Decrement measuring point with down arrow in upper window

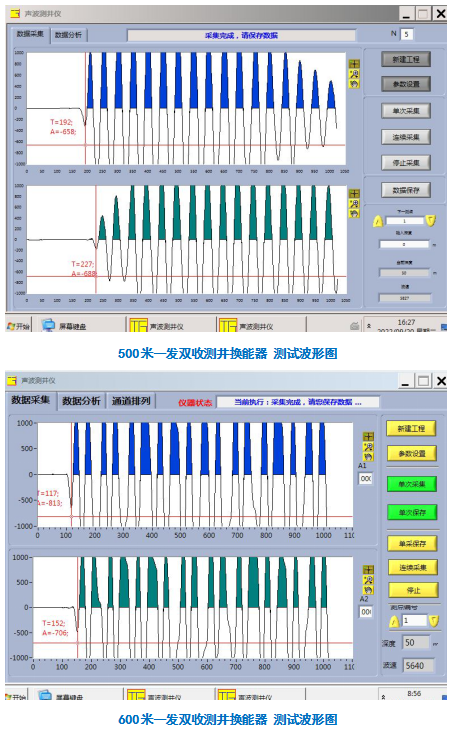click(x=431, y=221)
